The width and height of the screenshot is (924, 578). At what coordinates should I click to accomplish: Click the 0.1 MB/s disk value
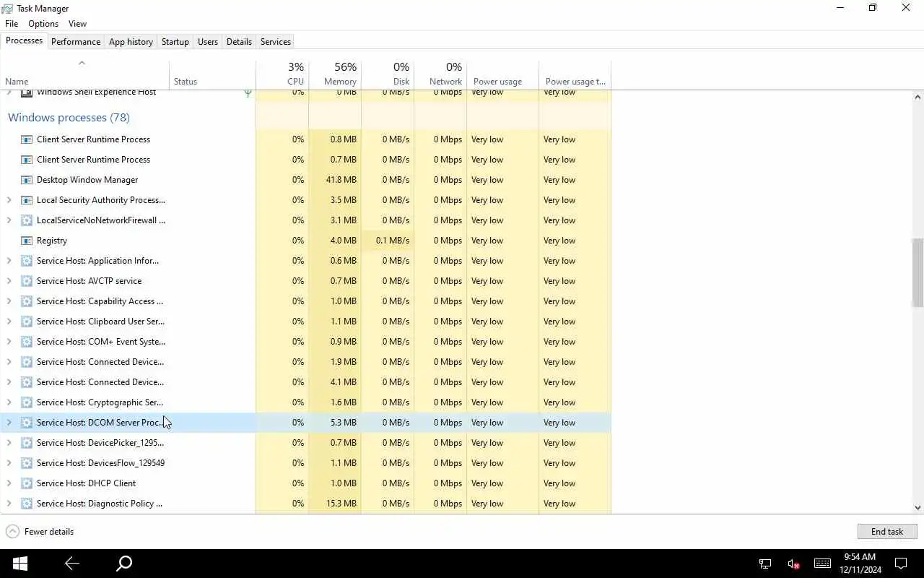[392, 241]
